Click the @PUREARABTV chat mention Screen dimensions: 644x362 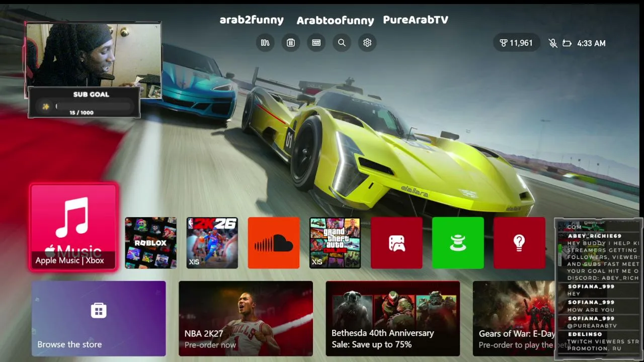tap(592, 326)
